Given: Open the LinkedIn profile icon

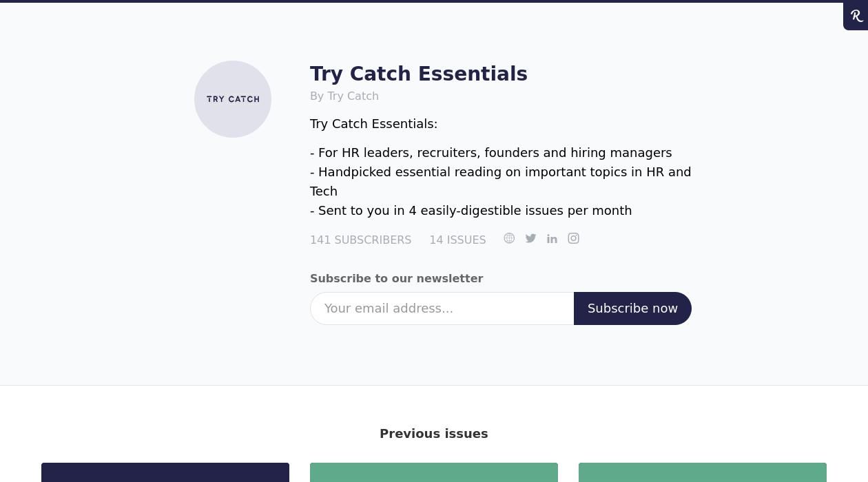Looking at the screenshot, I should (x=552, y=239).
